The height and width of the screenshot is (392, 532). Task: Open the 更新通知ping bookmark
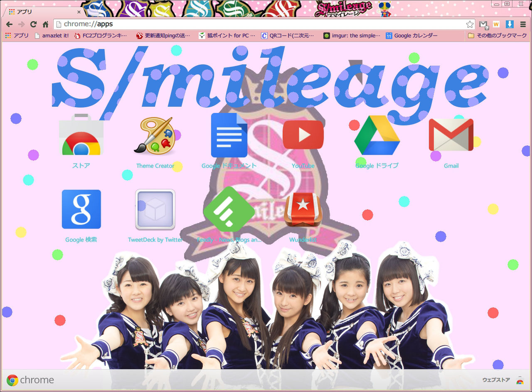(163, 36)
